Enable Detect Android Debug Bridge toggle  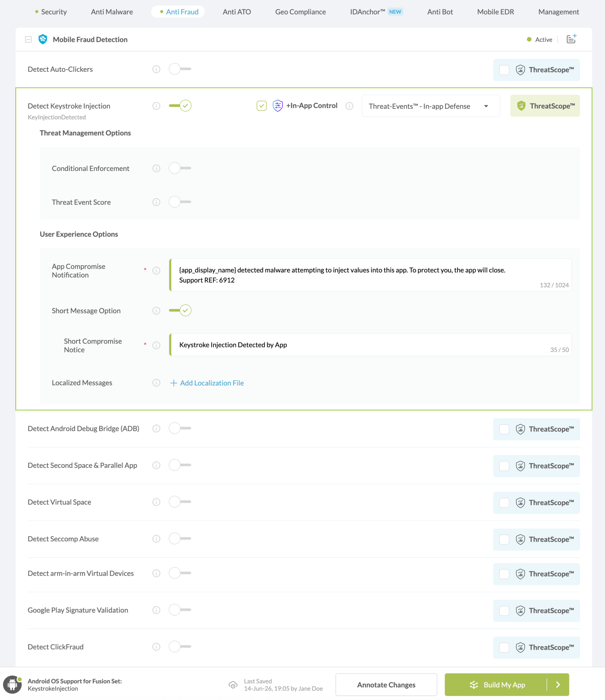[180, 428]
